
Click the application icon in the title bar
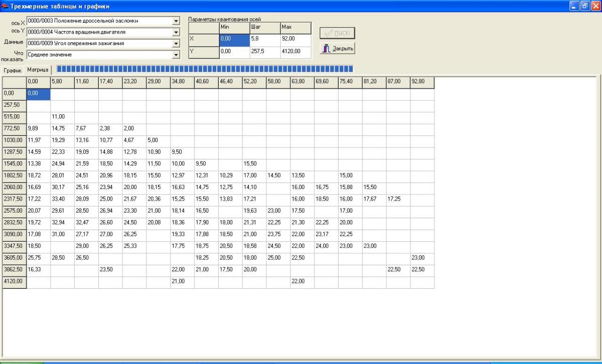6,7
